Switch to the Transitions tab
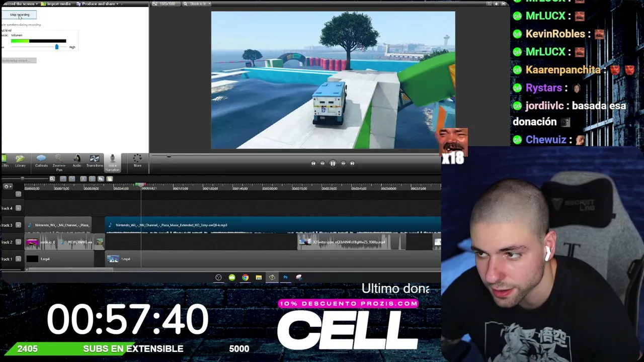 point(94,161)
